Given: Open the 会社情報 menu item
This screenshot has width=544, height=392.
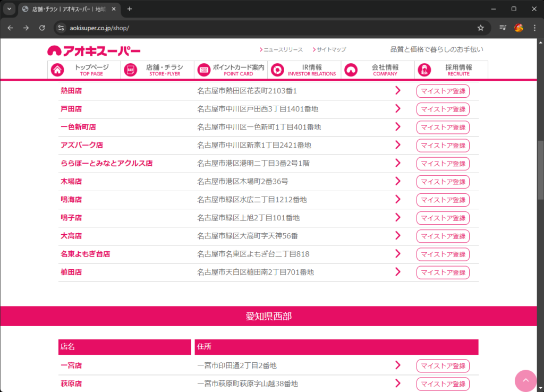Looking at the screenshot, I should click(378, 70).
